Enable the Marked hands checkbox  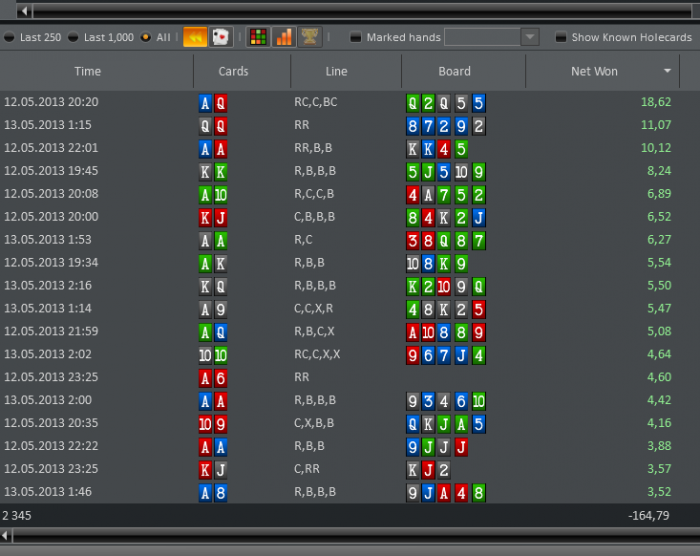click(x=355, y=37)
